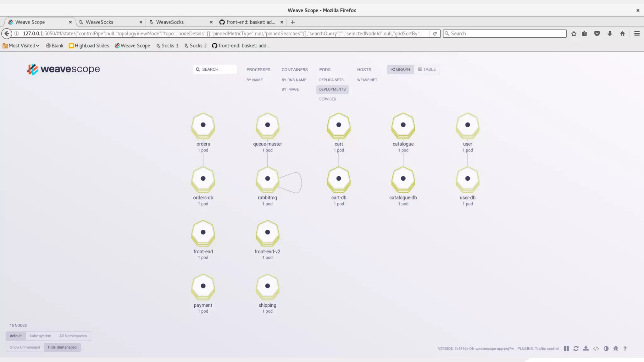Select Show Unmanaged filter

(25, 347)
